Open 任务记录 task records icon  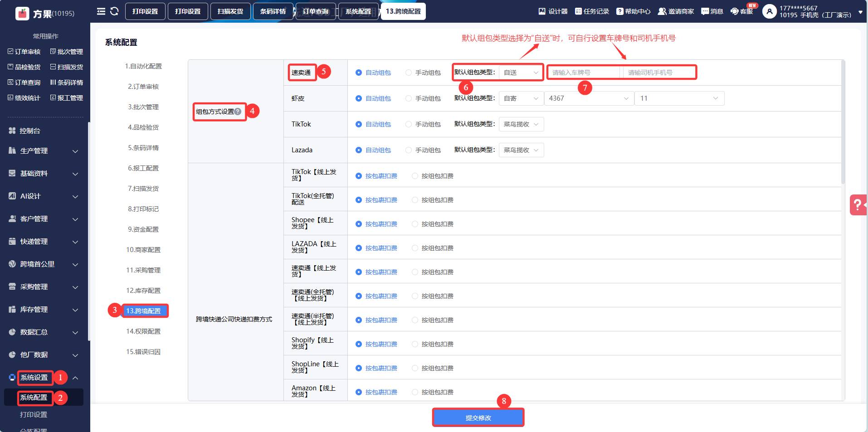(578, 11)
